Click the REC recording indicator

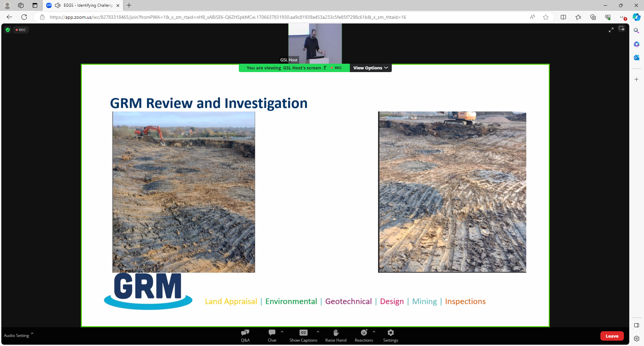click(x=21, y=30)
